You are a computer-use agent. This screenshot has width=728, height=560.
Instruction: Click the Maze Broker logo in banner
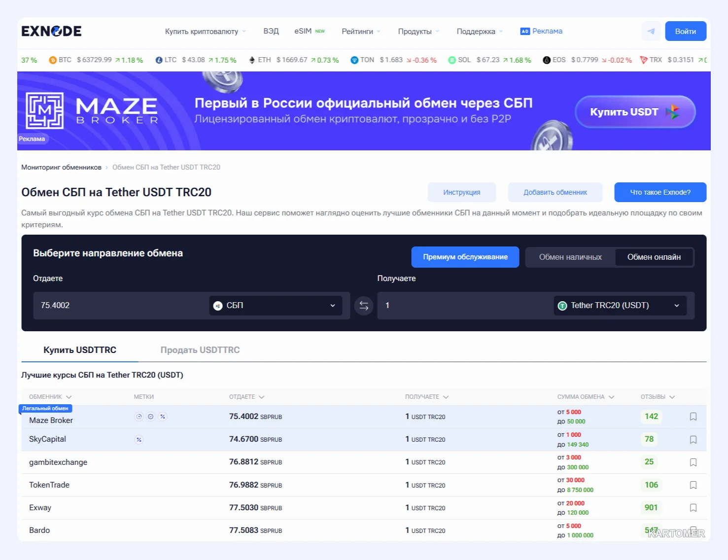coord(92,111)
